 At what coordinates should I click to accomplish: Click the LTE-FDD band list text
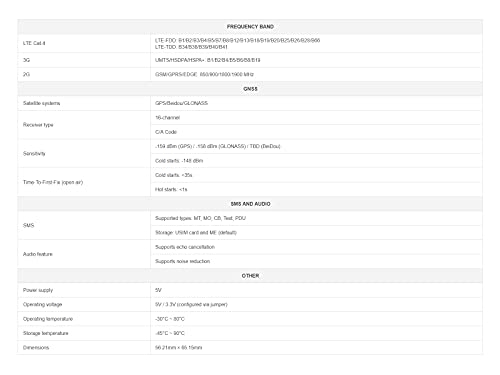(237, 40)
